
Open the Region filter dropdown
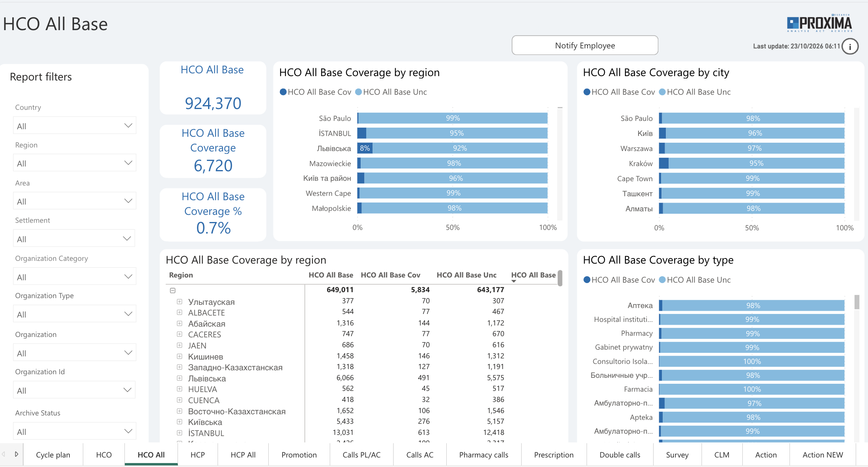pos(75,163)
